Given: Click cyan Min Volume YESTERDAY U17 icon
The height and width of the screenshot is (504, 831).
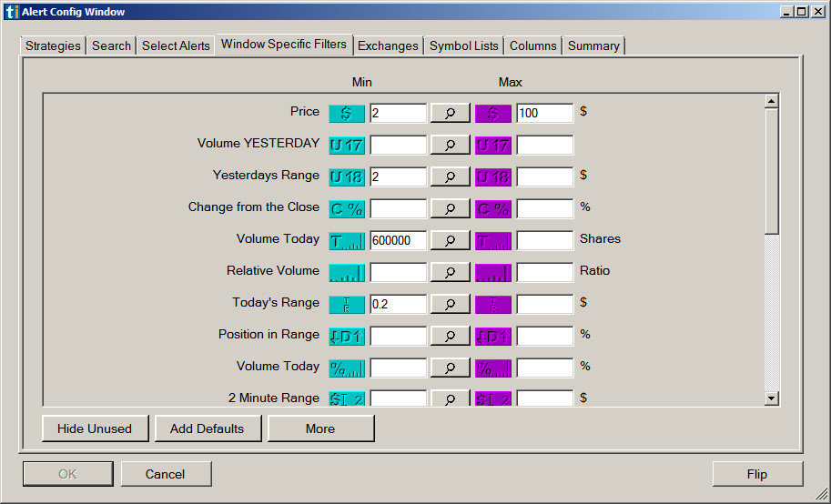Looking at the screenshot, I should click(347, 146).
